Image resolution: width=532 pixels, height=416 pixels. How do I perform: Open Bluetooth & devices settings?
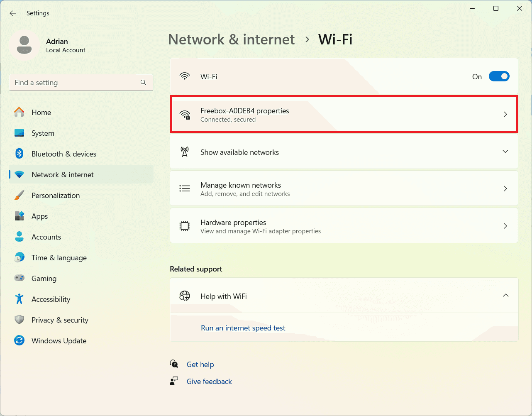pyautogui.click(x=81, y=154)
